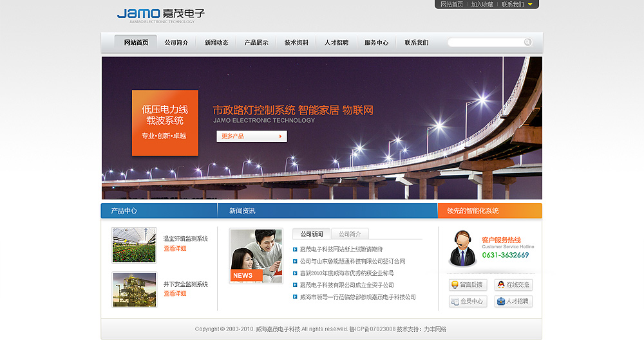Open the yellow dropdown arrow in top bar
Image resolution: width=644 pixels, height=346 pixels.
[x=530, y=5]
